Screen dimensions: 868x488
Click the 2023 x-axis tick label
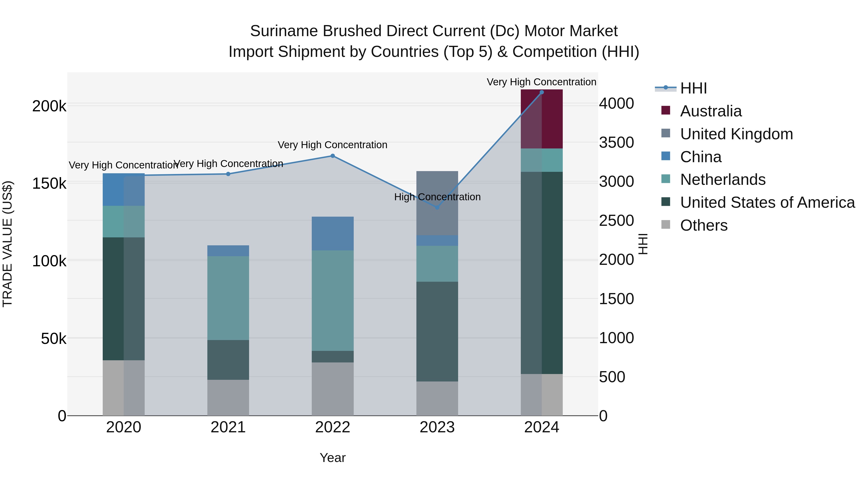coord(437,427)
